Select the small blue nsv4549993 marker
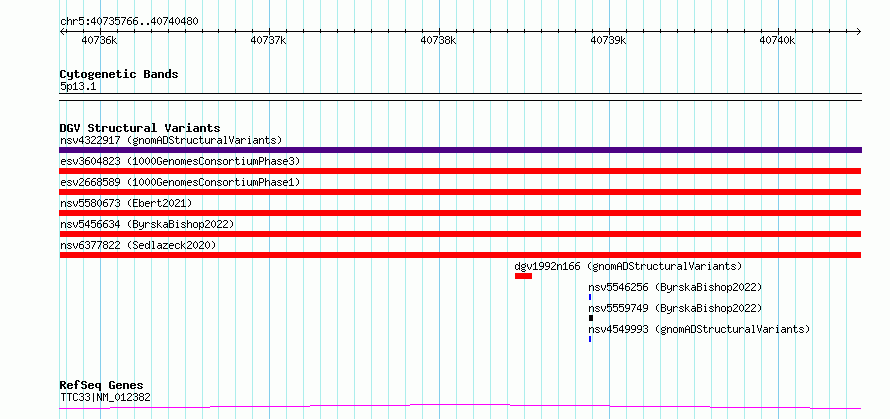Image resolution: width=890 pixels, height=419 pixels. point(590,339)
